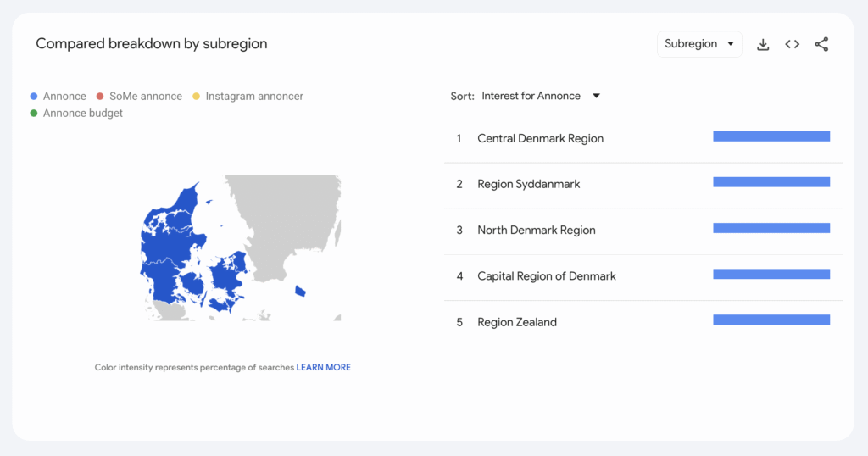Click the Annonce legend label
Image resolution: width=868 pixels, height=456 pixels.
coord(64,97)
